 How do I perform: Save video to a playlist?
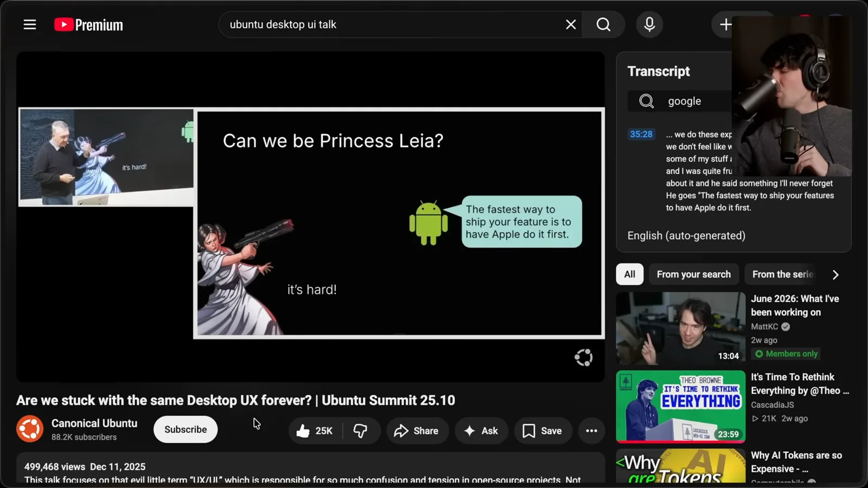[x=542, y=431]
